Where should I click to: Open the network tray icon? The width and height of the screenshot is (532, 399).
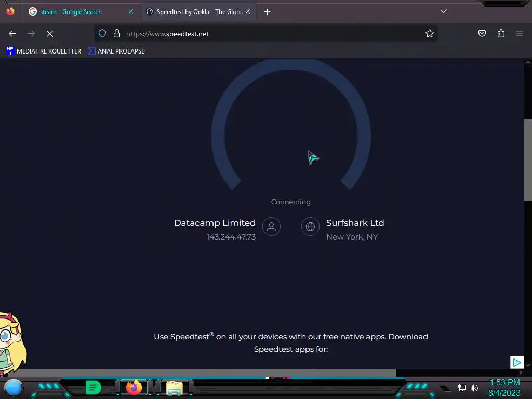[462, 388]
